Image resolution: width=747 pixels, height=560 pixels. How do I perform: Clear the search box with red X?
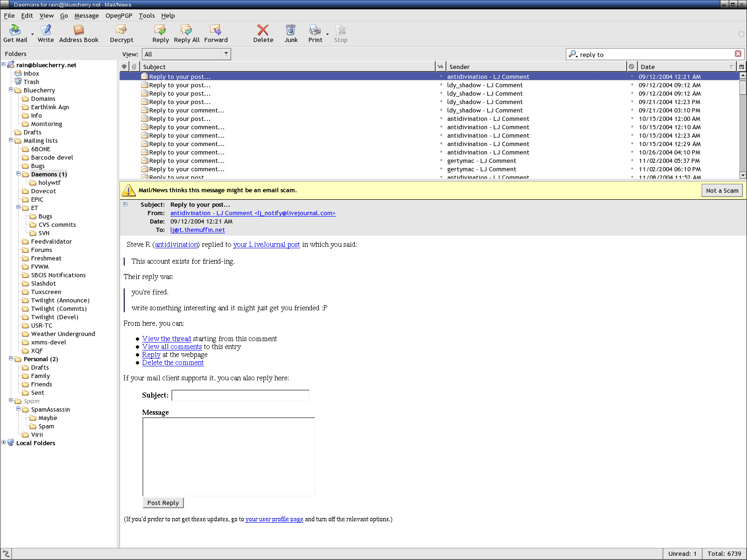pos(738,54)
